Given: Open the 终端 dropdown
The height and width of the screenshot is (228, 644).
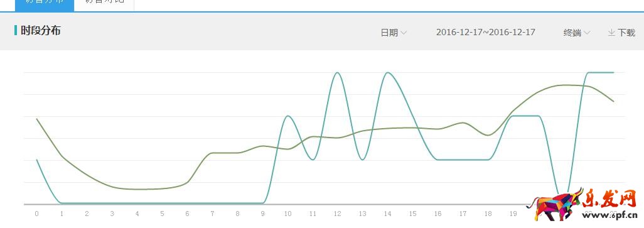Looking at the screenshot, I should (x=577, y=33).
